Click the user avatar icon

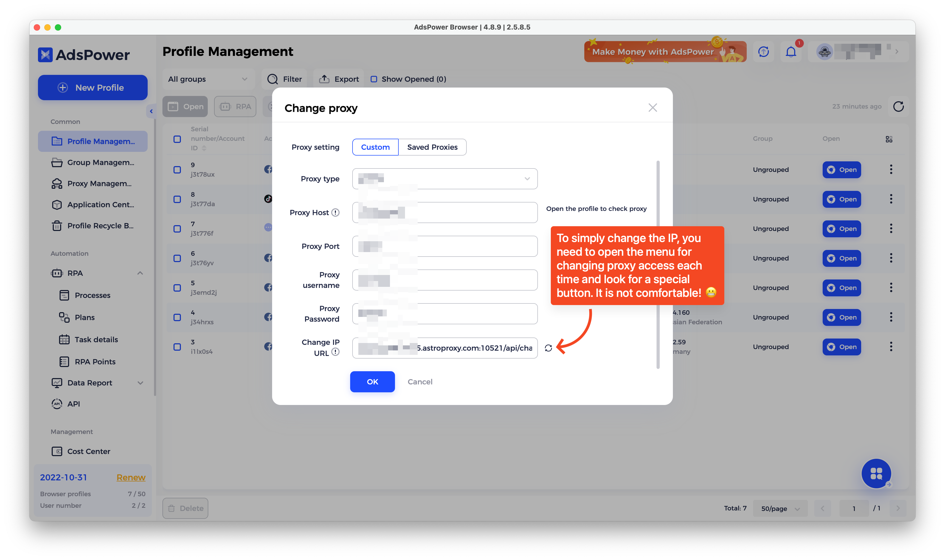[824, 52]
